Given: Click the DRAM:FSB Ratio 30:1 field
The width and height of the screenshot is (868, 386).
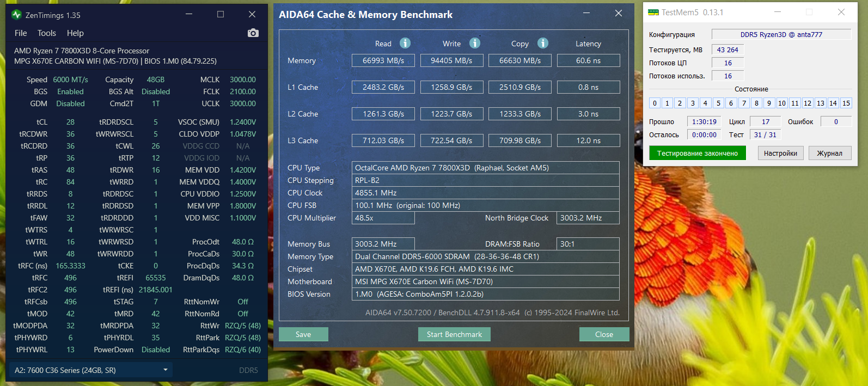Looking at the screenshot, I should pos(588,244).
